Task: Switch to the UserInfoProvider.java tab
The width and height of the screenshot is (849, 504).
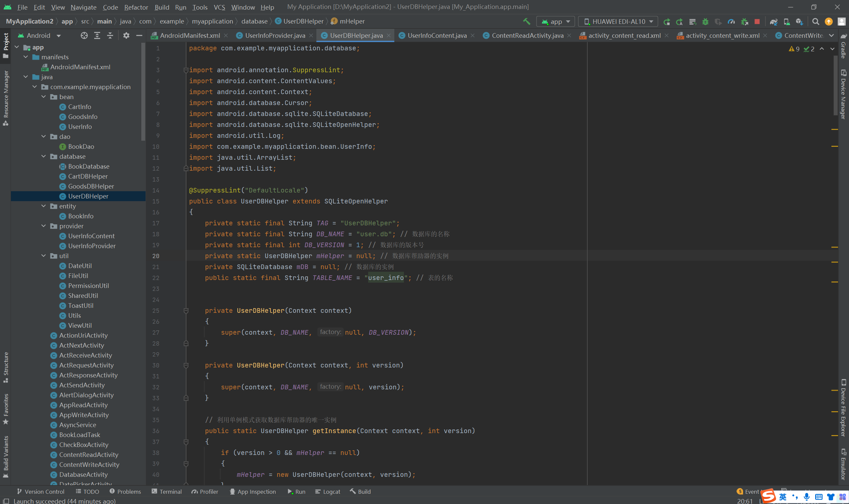Action: coord(275,35)
